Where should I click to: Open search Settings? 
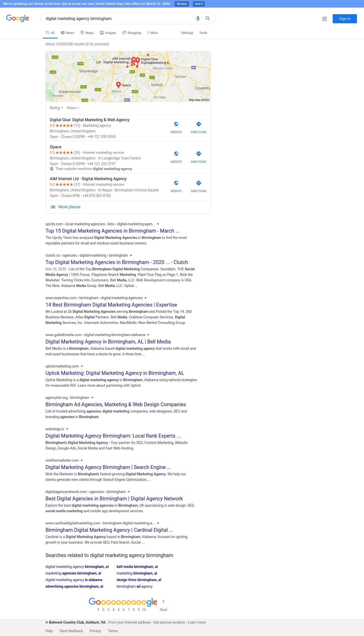coord(187,33)
